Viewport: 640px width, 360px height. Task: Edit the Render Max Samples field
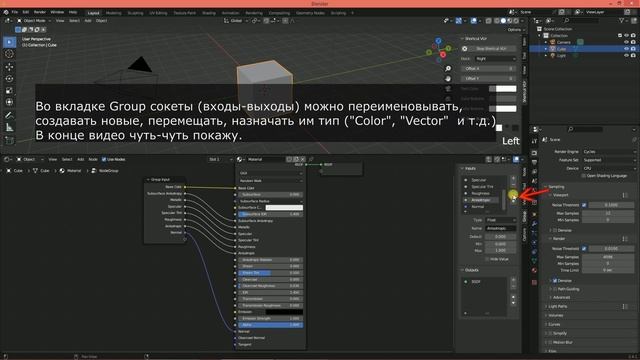click(x=608, y=257)
